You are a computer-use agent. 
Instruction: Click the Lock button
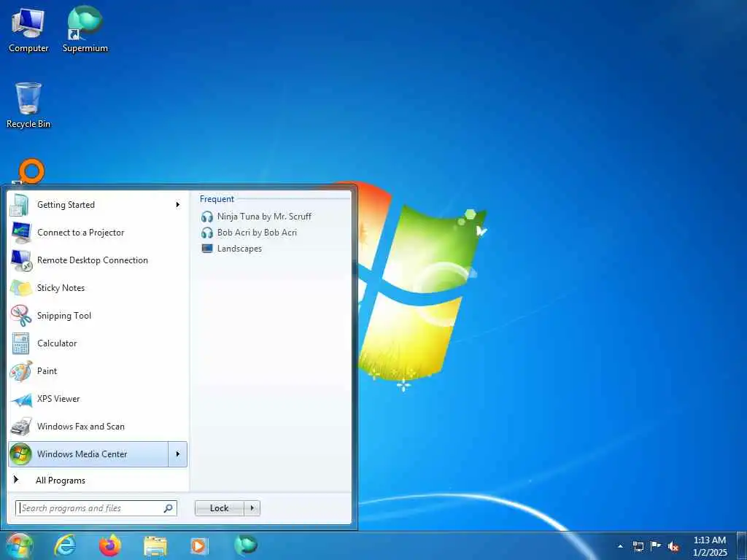220,508
